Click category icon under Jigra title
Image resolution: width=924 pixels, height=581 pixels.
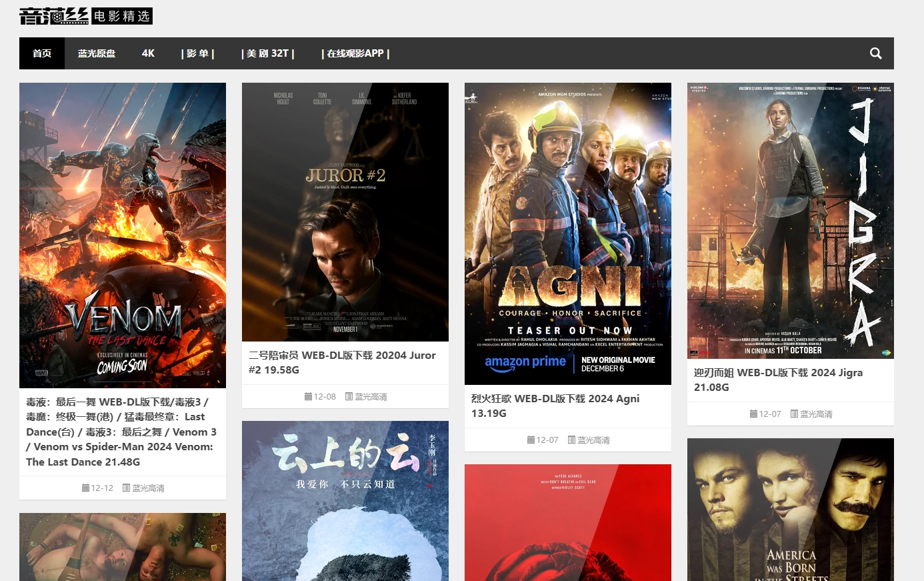tap(794, 414)
